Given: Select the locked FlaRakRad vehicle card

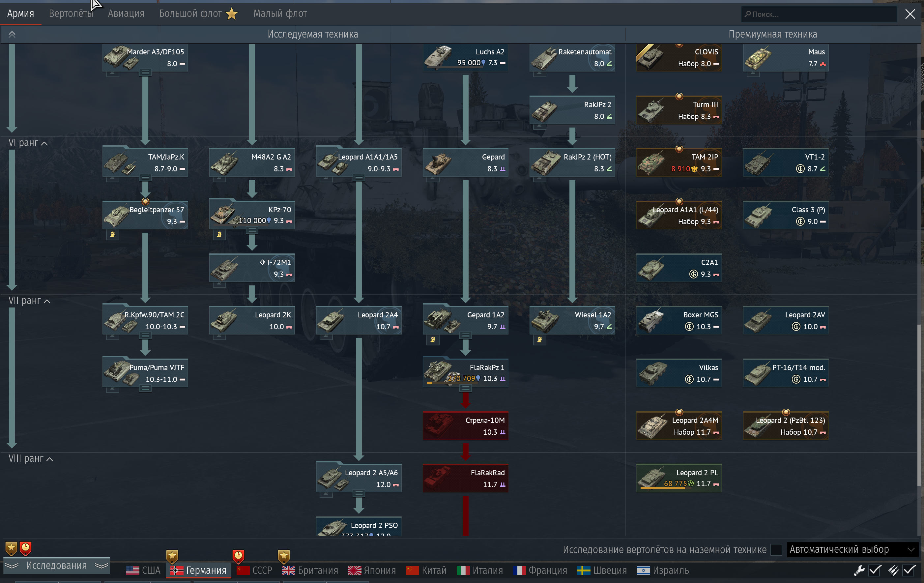Looking at the screenshot, I should pyautogui.click(x=465, y=478).
